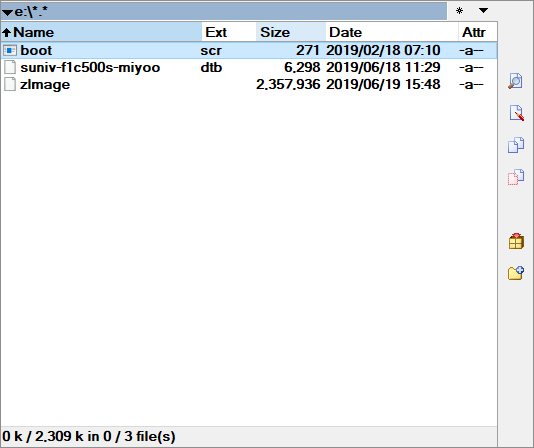Click the suniv-f1c500s-miyoo file icon
The image size is (534, 448).
coord(10,67)
